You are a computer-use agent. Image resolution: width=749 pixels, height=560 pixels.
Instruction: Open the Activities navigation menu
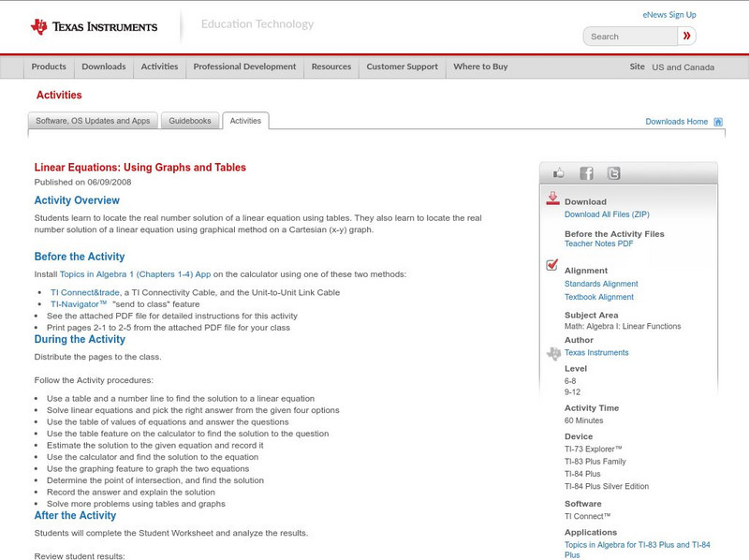click(159, 66)
